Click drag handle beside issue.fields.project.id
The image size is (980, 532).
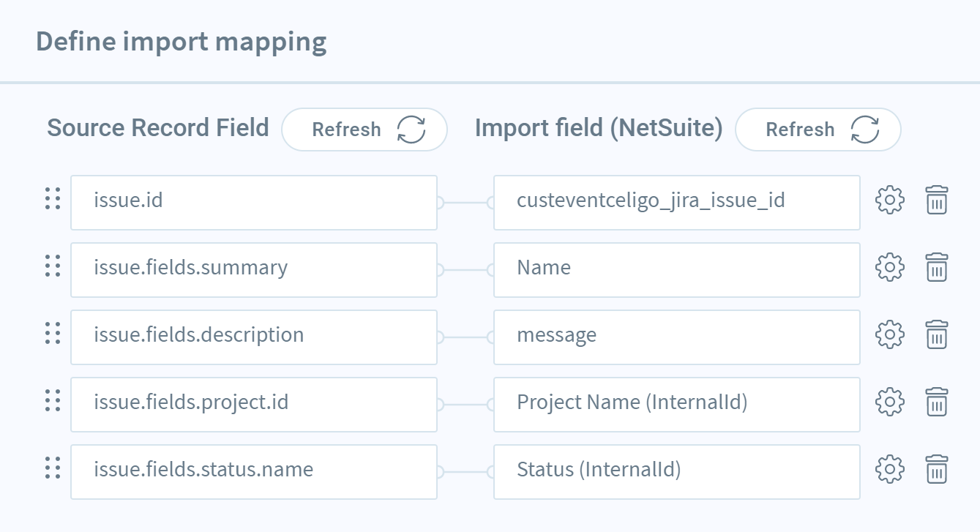pyautogui.click(x=52, y=400)
